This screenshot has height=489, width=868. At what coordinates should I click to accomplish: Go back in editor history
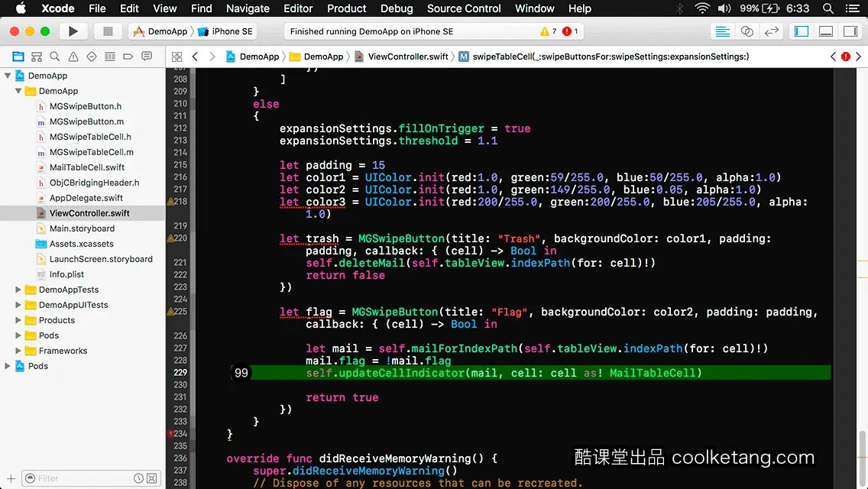pos(195,57)
